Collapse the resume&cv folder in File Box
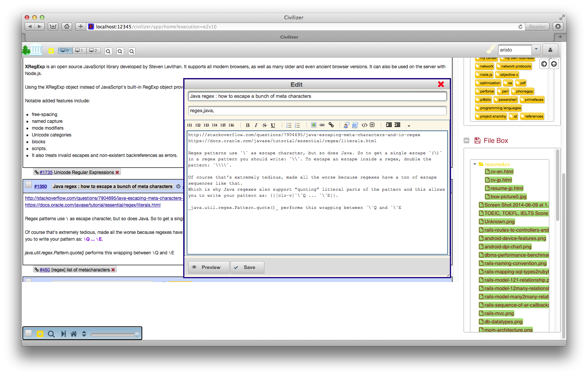The height and width of the screenshot is (376, 588). click(x=475, y=164)
